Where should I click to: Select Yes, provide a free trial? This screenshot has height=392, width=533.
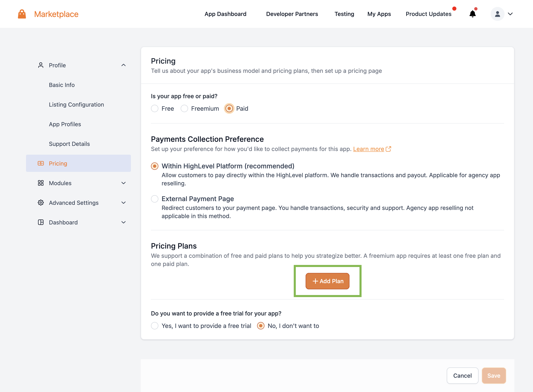click(x=155, y=326)
